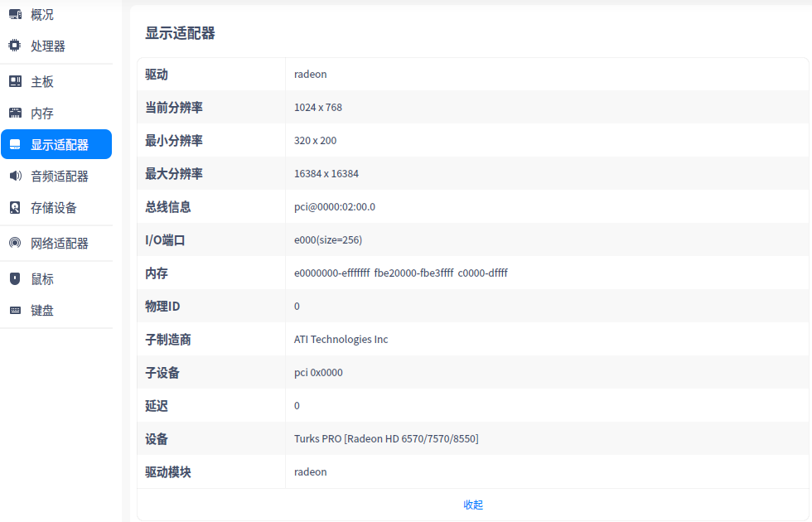Image resolution: width=812 pixels, height=522 pixels.
Task: Click the 存储设备 disk icon
Action: click(x=15, y=208)
